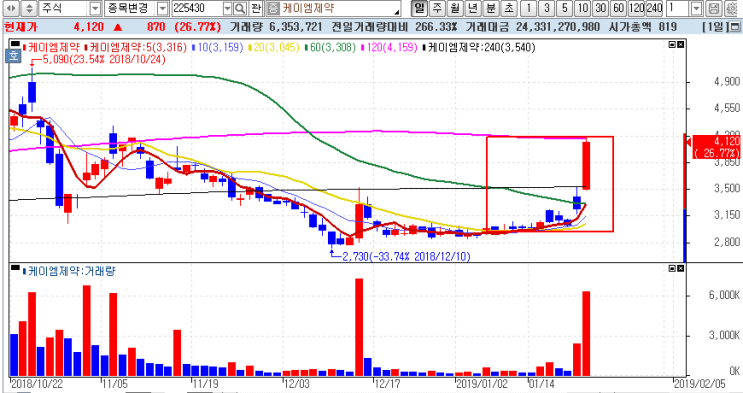The height and width of the screenshot is (393, 743).
Task: Click the 4,900 price axis label
Action: [726, 82]
